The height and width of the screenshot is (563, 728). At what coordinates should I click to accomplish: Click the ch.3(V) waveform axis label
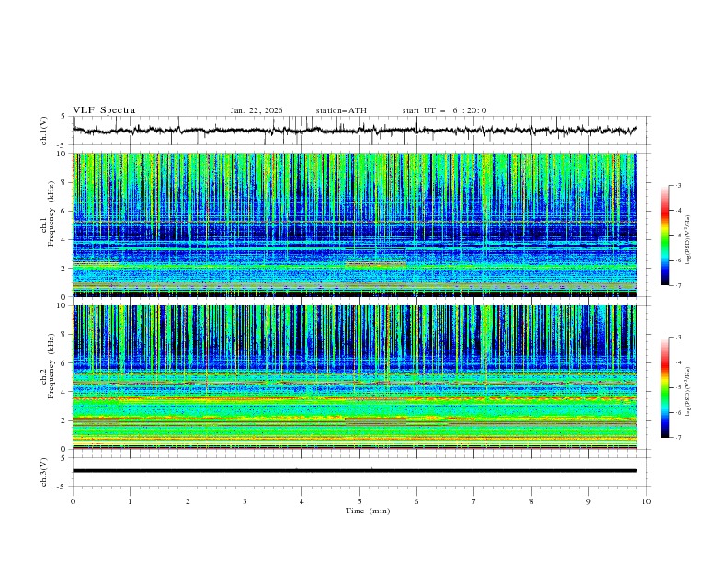pyautogui.click(x=44, y=473)
